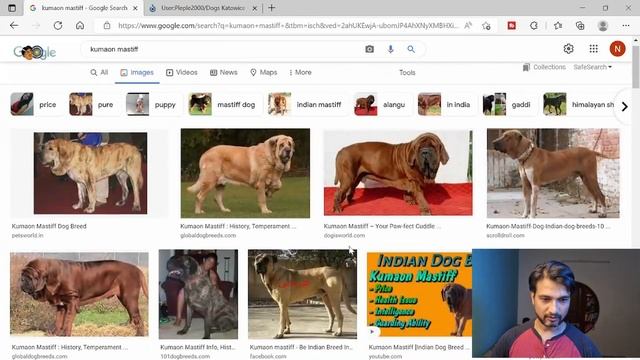
Task: Open the browser Collections icon
Action: coord(580,25)
